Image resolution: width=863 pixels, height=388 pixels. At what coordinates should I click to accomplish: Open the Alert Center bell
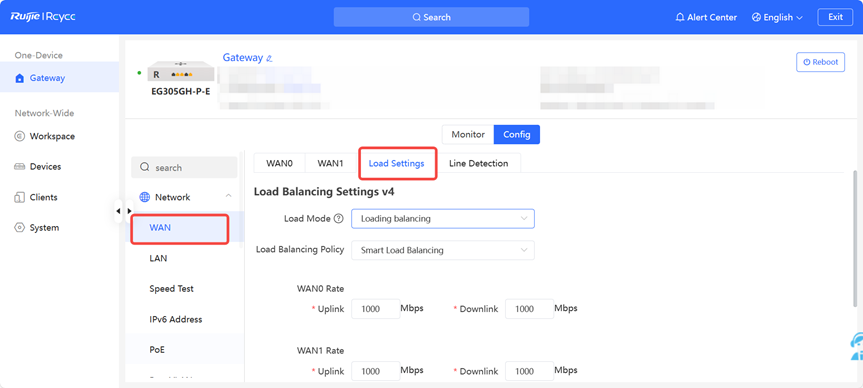tap(680, 18)
